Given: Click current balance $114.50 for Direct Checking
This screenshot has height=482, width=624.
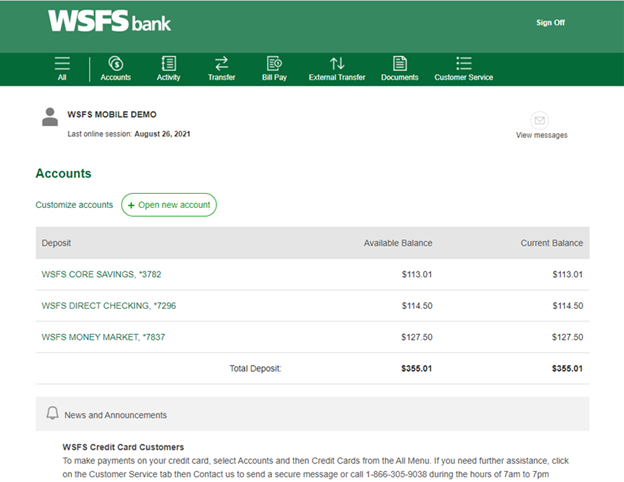Looking at the screenshot, I should (567, 306).
